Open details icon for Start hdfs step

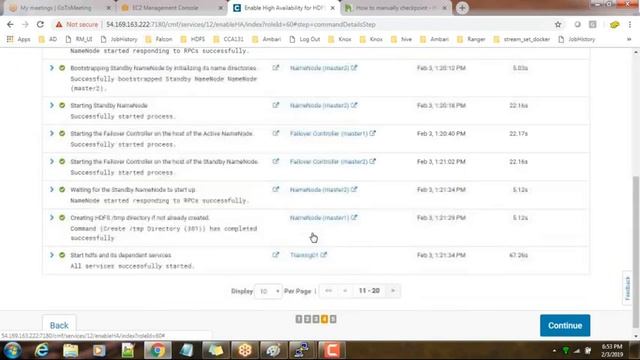(x=276, y=255)
